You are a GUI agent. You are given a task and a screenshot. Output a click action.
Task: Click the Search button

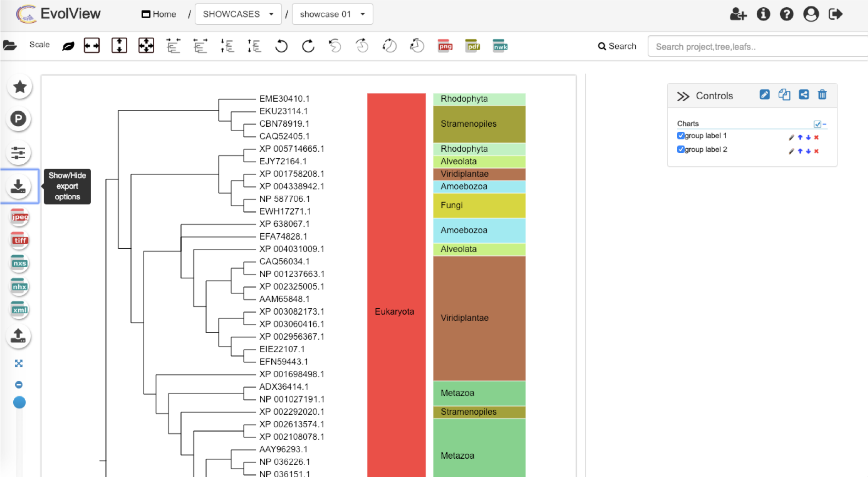(617, 46)
